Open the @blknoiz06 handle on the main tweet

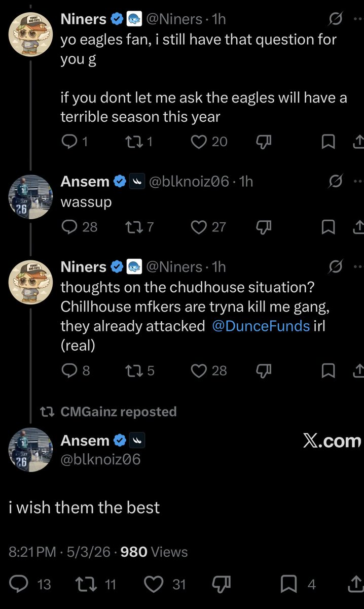click(100, 460)
